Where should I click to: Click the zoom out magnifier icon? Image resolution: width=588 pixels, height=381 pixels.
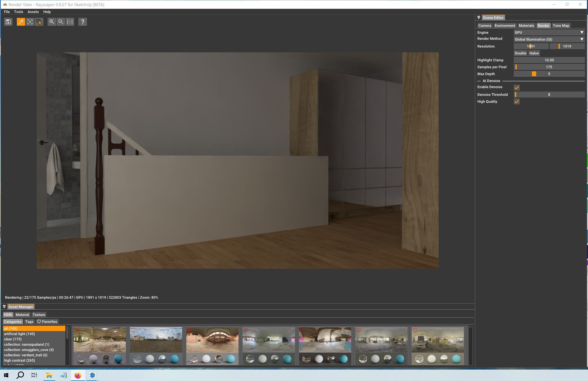[x=61, y=22]
